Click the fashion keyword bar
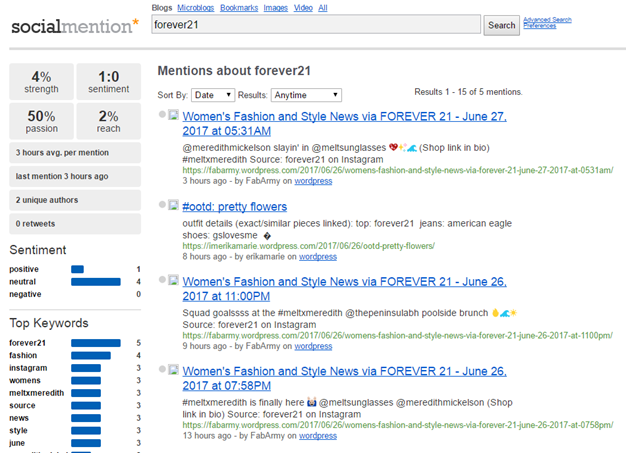The height and width of the screenshot is (455, 628). pos(91,356)
